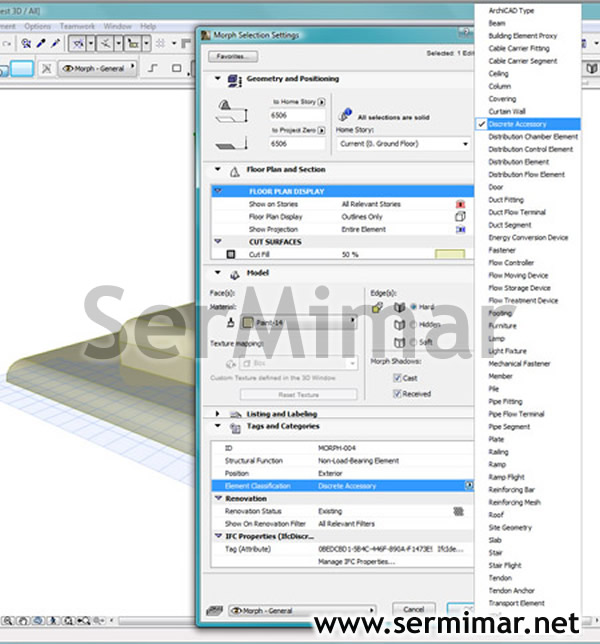Uncheck the Received shadows checkbox
This screenshot has height=644, width=600.
(397, 394)
